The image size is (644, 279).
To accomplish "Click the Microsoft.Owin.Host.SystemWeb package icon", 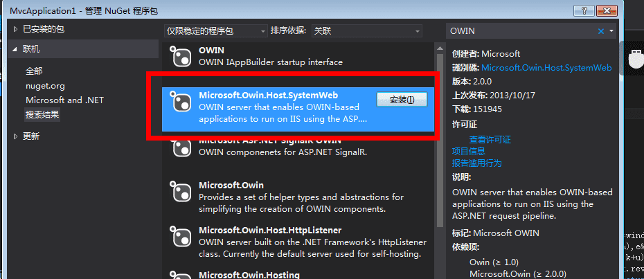I will [x=180, y=103].
